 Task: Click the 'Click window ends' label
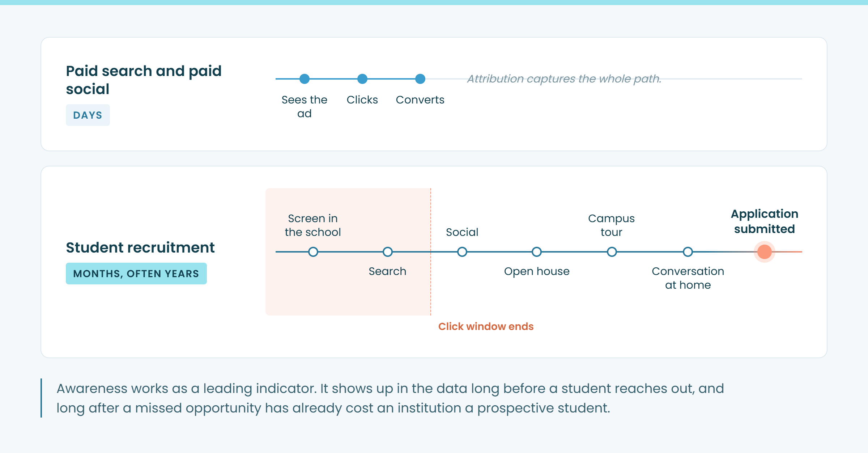point(486,326)
